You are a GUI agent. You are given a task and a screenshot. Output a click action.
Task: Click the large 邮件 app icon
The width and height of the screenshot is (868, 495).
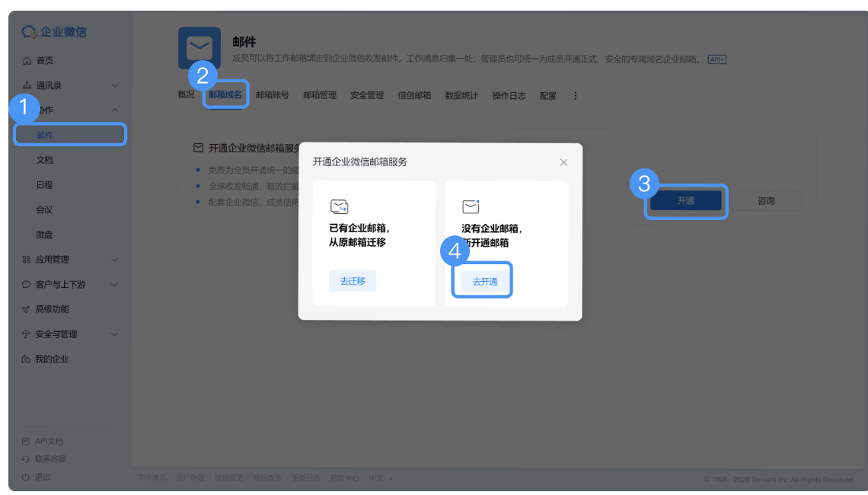(199, 48)
